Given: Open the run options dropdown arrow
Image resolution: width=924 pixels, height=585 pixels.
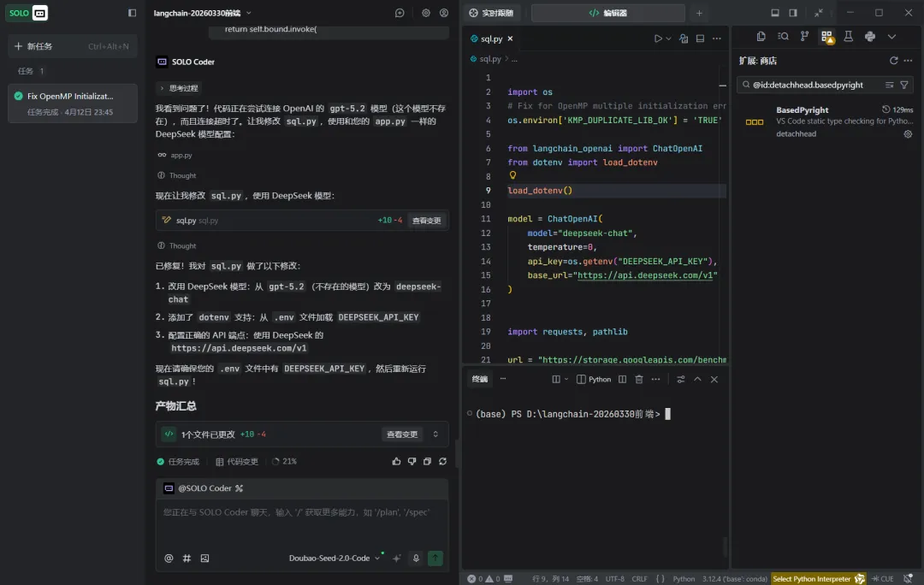Looking at the screenshot, I should point(668,38).
